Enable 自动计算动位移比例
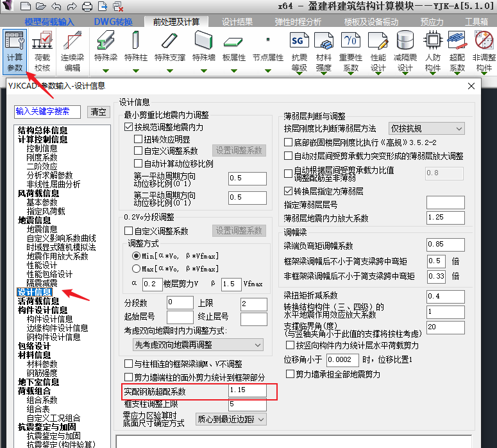 [x=138, y=164]
